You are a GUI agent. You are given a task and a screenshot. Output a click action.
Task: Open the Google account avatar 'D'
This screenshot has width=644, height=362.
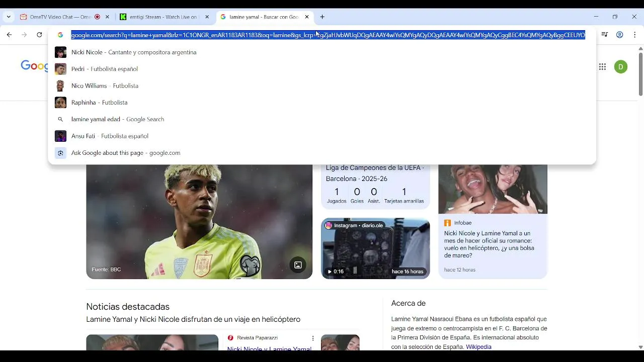621,67
